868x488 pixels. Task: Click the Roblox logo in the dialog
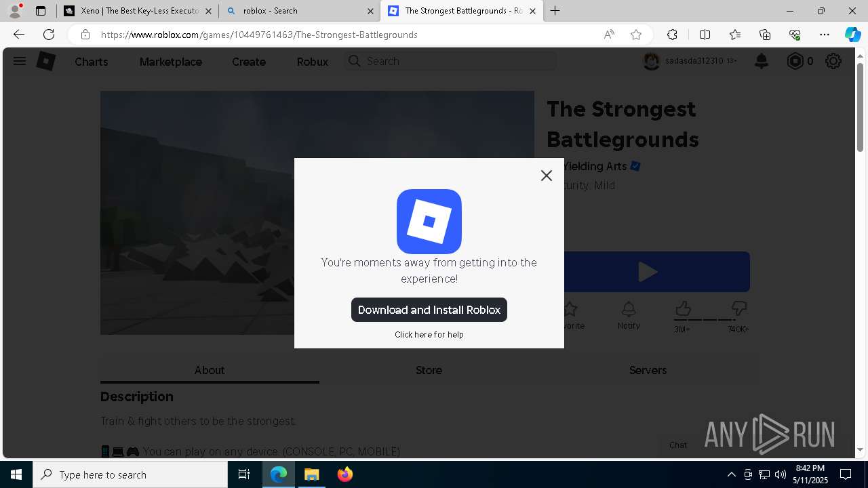pos(429,222)
